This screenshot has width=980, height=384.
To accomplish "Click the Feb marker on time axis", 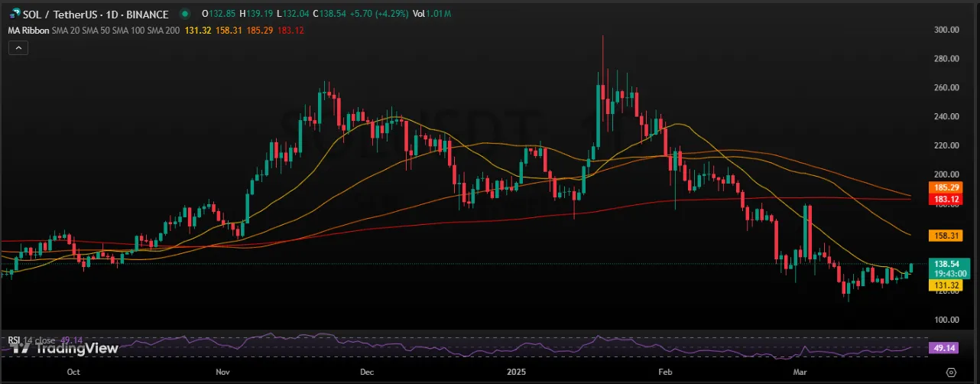I will [666, 372].
